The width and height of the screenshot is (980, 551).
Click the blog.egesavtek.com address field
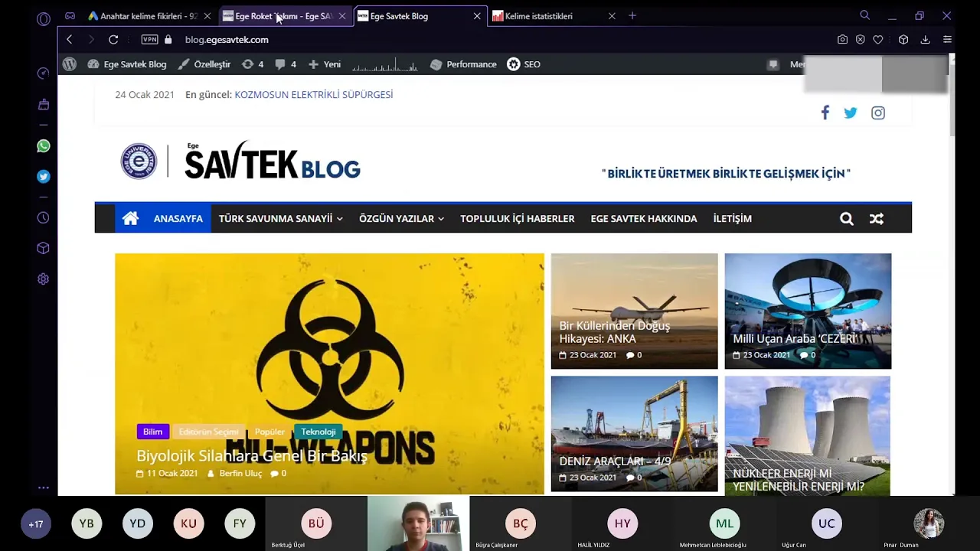click(x=227, y=40)
